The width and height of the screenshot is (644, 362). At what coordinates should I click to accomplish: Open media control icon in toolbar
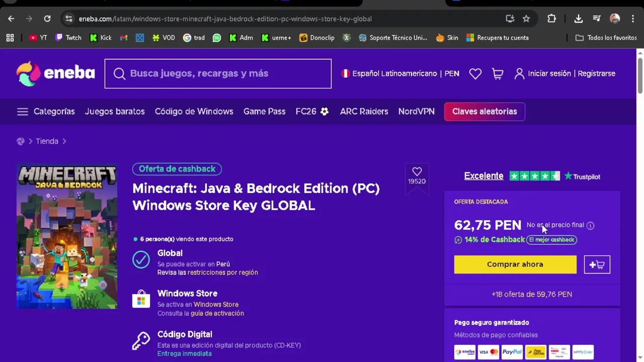pos(597,19)
